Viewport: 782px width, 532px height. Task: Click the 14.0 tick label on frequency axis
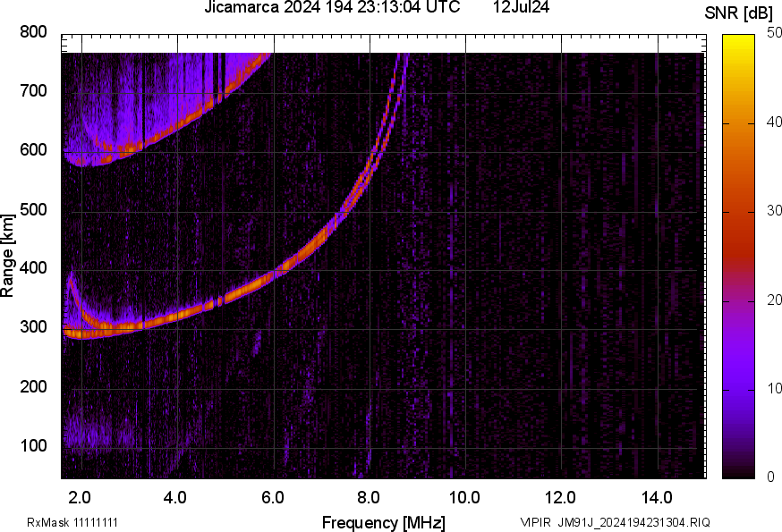point(657,497)
